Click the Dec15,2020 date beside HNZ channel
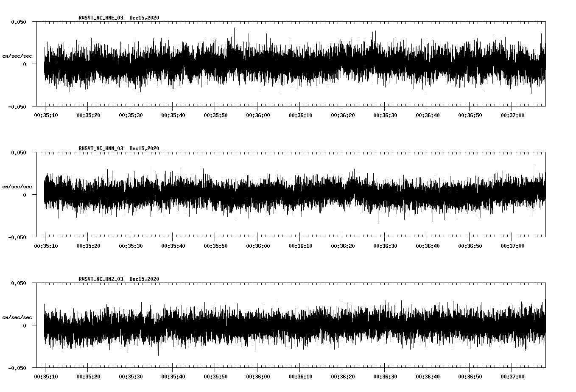The width and height of the screenshot is (576, 392). click(144, 278)
